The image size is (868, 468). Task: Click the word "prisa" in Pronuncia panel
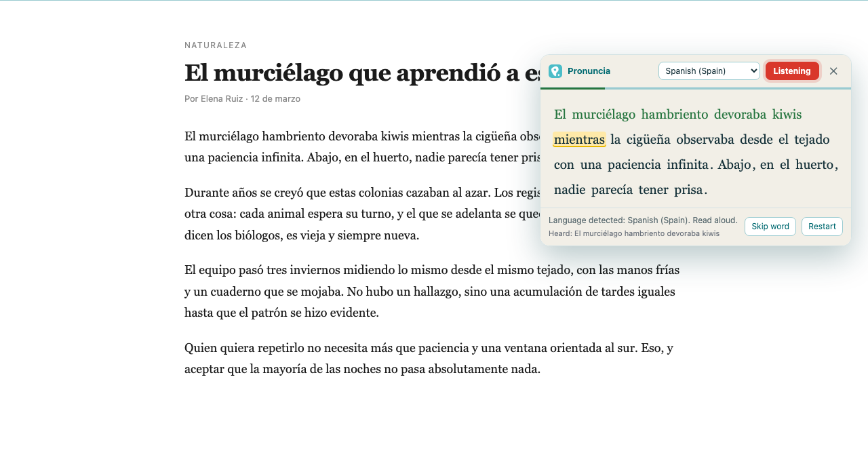(x=688, y=190)
